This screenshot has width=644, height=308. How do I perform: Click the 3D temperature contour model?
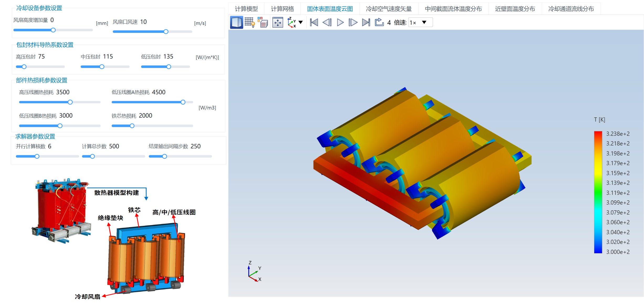423,163
